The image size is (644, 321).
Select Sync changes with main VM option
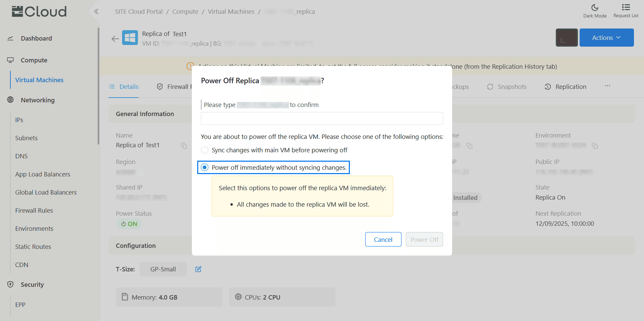(x=205, y=150)
